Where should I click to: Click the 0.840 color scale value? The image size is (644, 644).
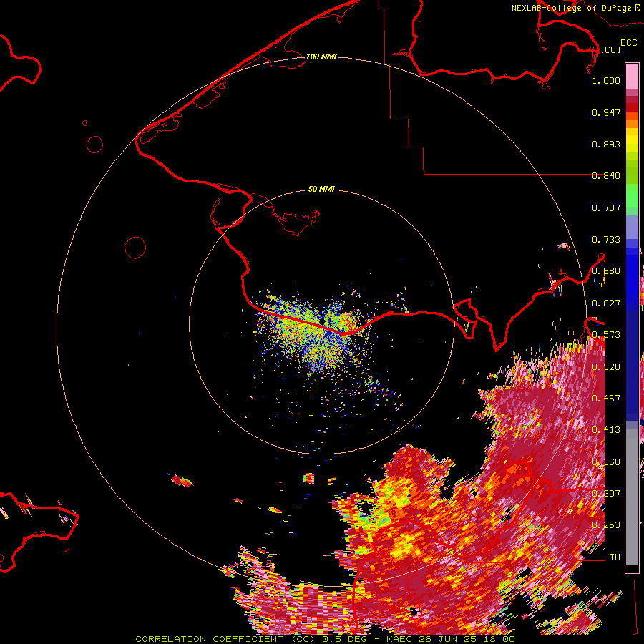click(606, 176)
